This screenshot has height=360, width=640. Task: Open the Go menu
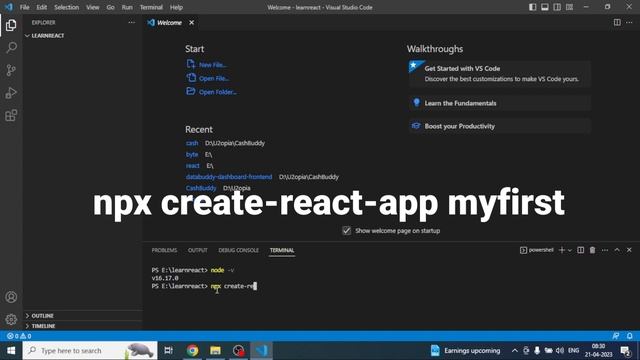tap(111, 7)
